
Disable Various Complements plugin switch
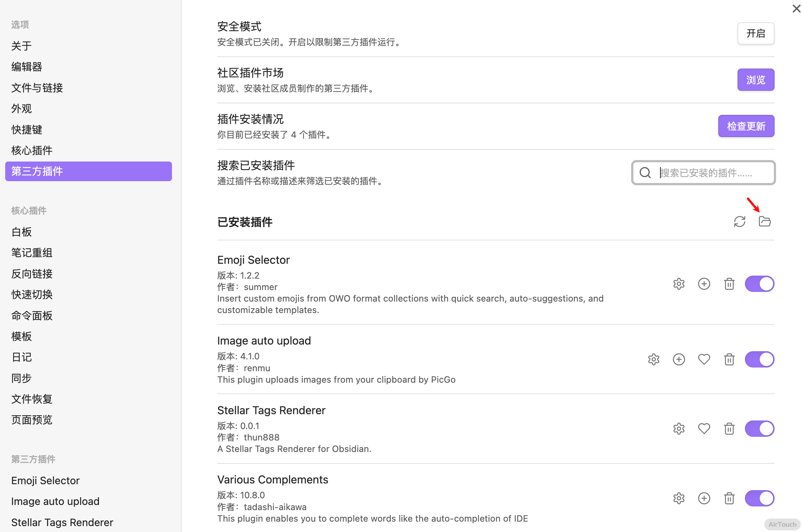(759, 498)
